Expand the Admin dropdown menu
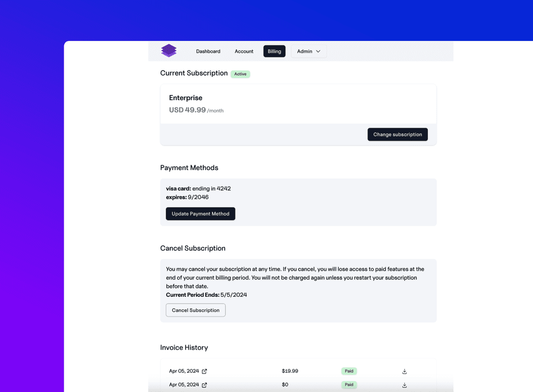Image resolution: width=533 pixels, height=392 pixels. (x=309, y=51)
